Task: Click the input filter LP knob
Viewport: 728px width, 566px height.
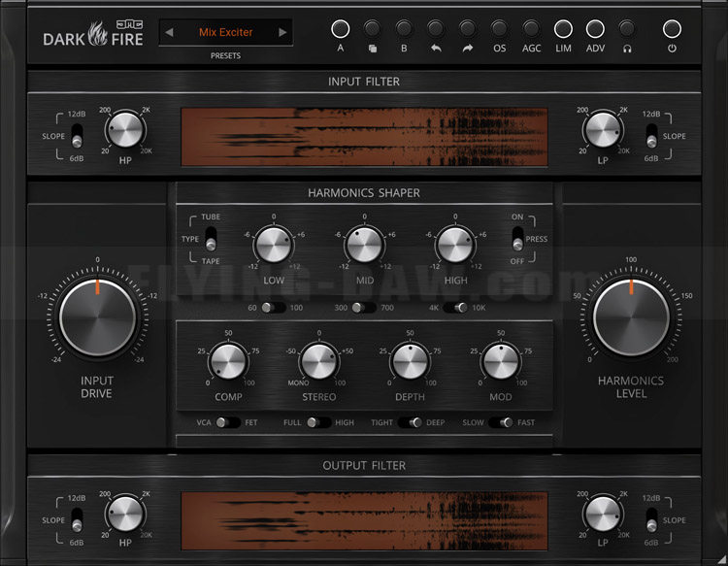Action: [602, 129]
